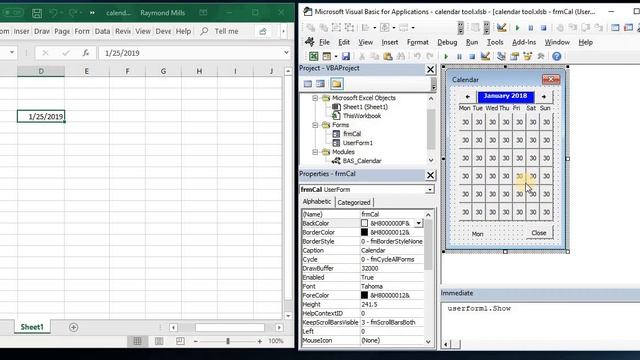
Task: Click the BorderColor black color swatch
Action: tap(364, 232)
